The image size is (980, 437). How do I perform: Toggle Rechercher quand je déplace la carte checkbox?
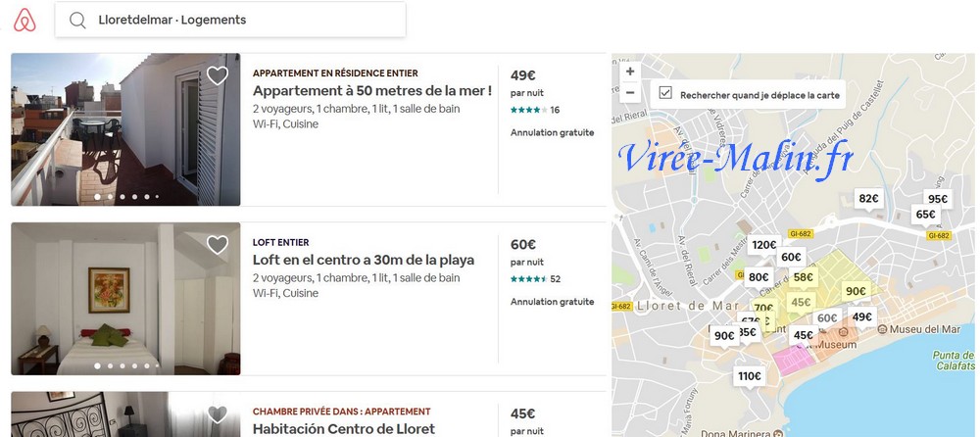pyautogui.click(x=665, y=92)
